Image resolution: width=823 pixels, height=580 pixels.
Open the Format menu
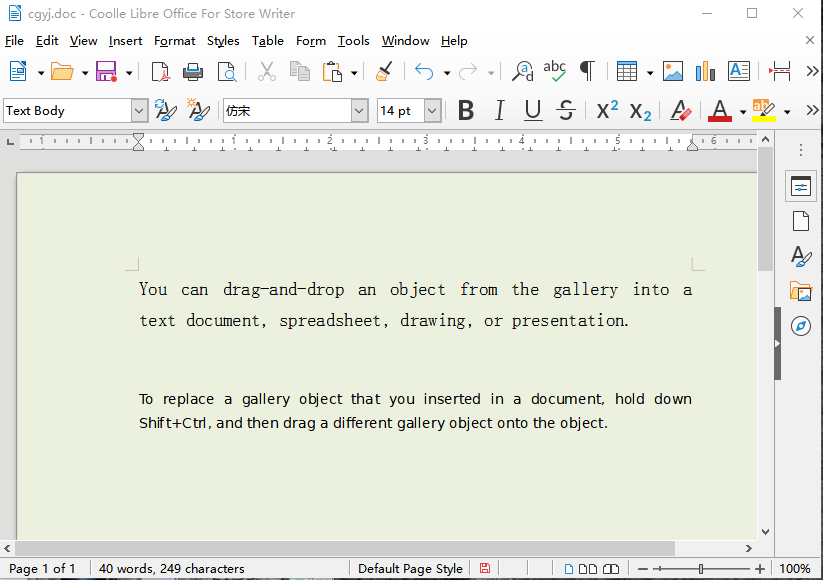pyautogui.click(x=174, y=41)
